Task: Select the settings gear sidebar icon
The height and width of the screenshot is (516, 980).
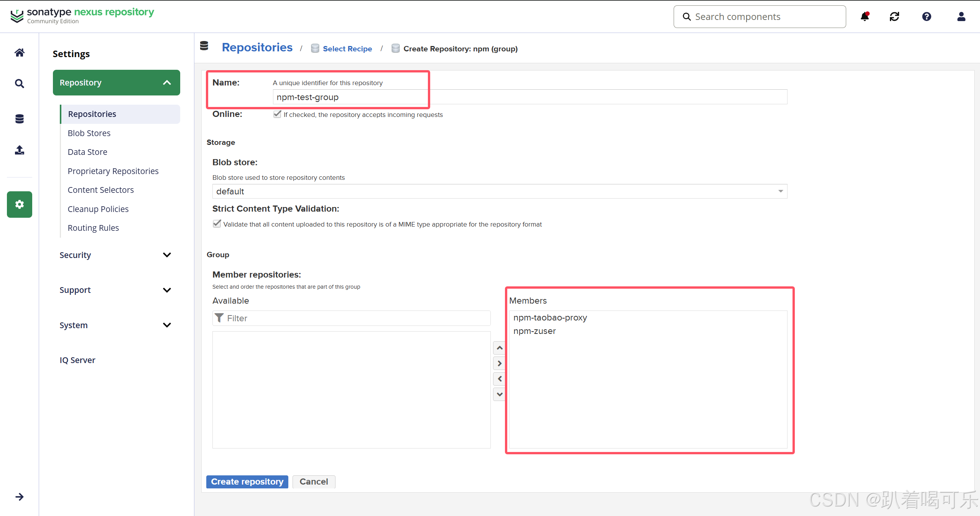Action: [20, 204]
